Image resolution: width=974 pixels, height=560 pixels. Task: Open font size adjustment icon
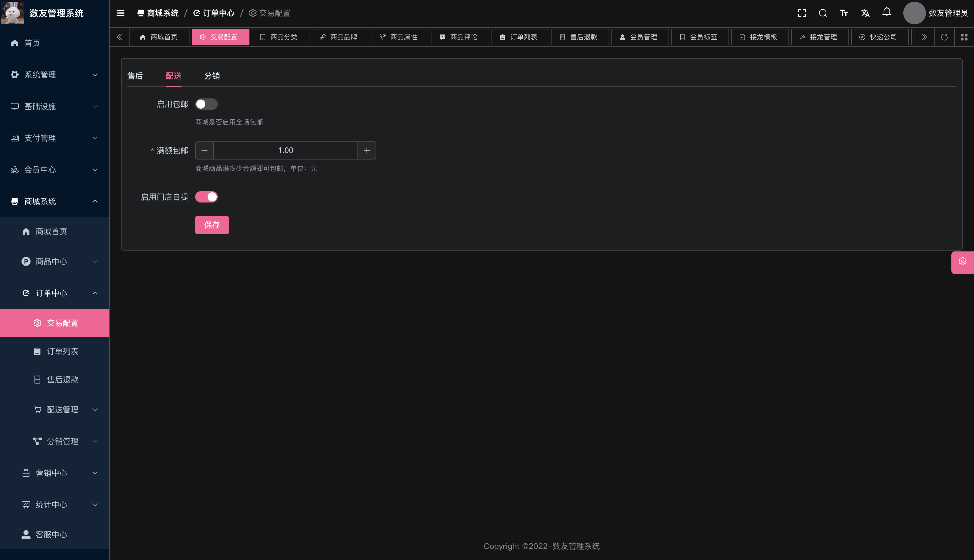[844, 13]
